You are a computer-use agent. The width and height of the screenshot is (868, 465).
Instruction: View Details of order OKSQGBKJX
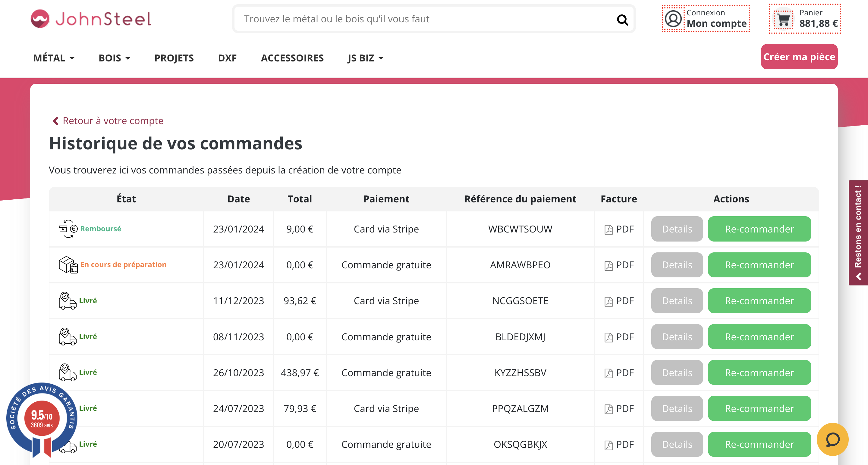coord(677,445)
